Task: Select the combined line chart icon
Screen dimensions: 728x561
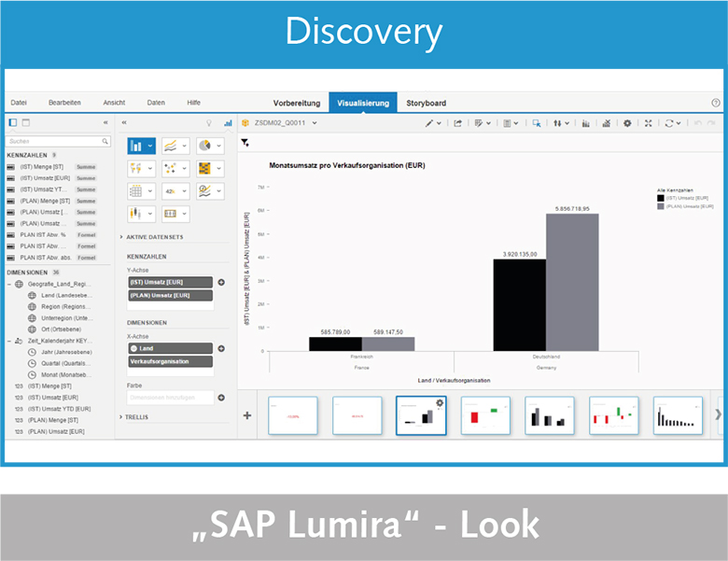Action: [x=204, y=190]
